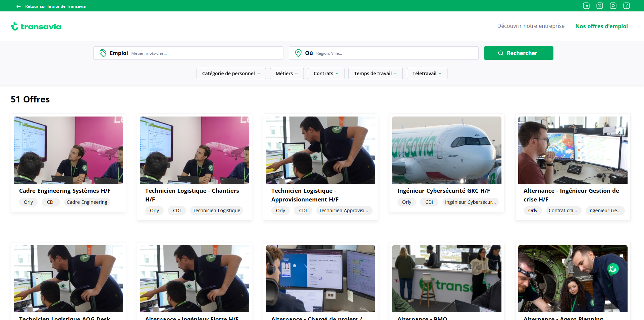The image size is (644, 320).
Task: Click the 'Ingénieur Ge...' tag
Action: point(604,211)
